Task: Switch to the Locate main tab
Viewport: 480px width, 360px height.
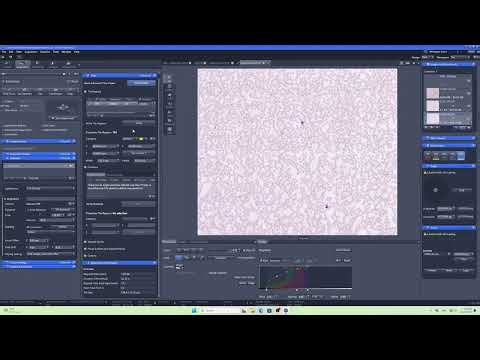Action: pyautogui.click(x=7, y=64)
